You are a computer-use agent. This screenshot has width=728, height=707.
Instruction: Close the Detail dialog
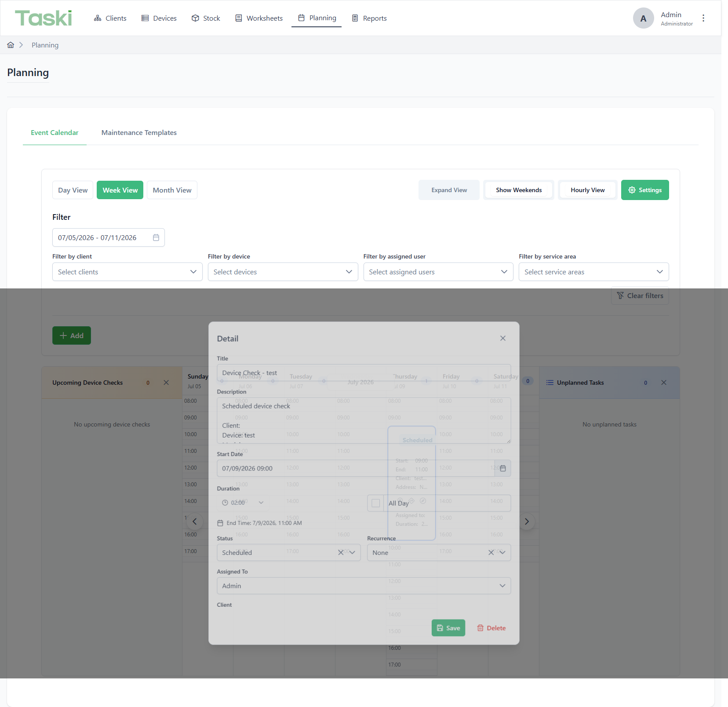[503, 338]
